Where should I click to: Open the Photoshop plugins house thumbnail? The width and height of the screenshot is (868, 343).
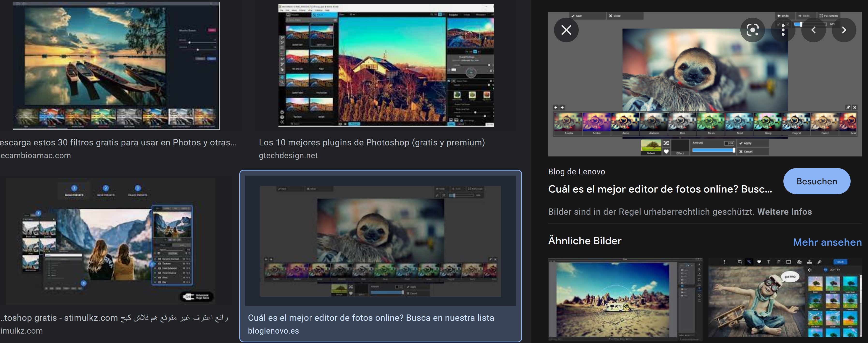(386, 66)
